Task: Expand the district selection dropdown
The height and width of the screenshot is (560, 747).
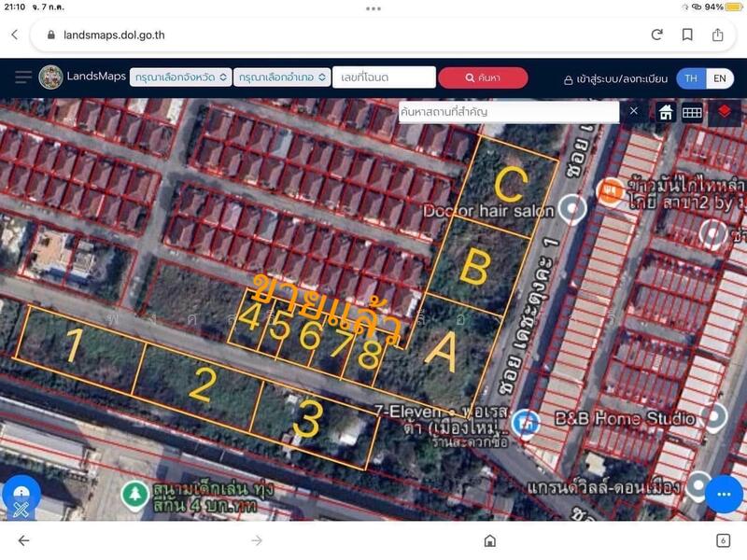Action: 280,77
